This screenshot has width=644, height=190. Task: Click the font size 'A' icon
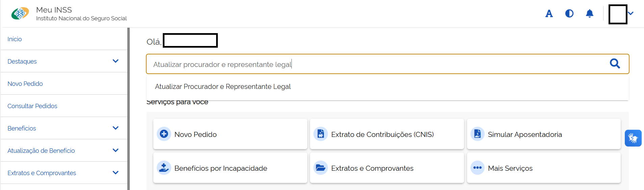click(549, 14)
